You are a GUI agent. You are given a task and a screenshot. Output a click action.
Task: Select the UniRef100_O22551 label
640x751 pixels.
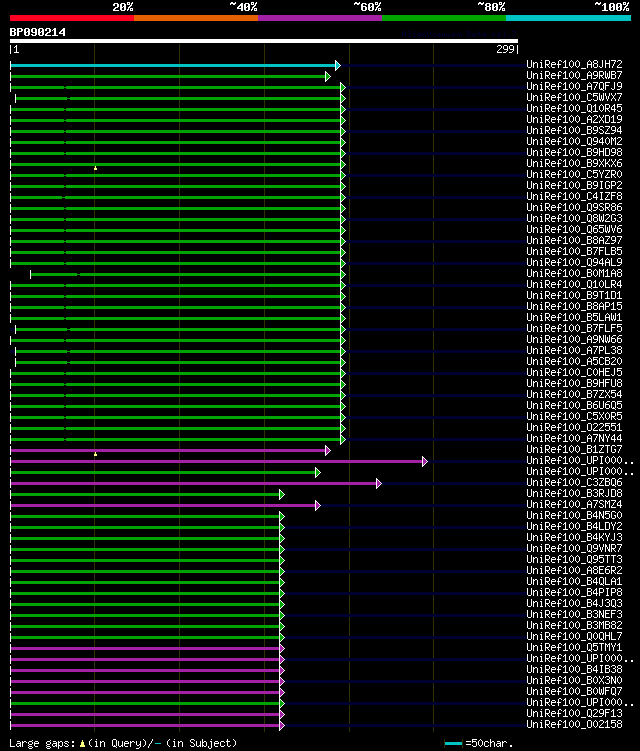point(574,427)
